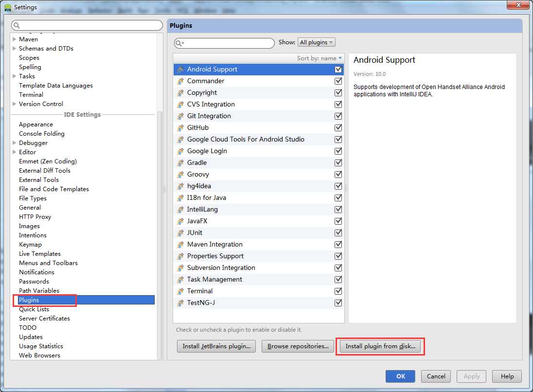The image size is (533, 392).
Task: Click the Maven Integration plugin icon
Action: click(180, 245)
